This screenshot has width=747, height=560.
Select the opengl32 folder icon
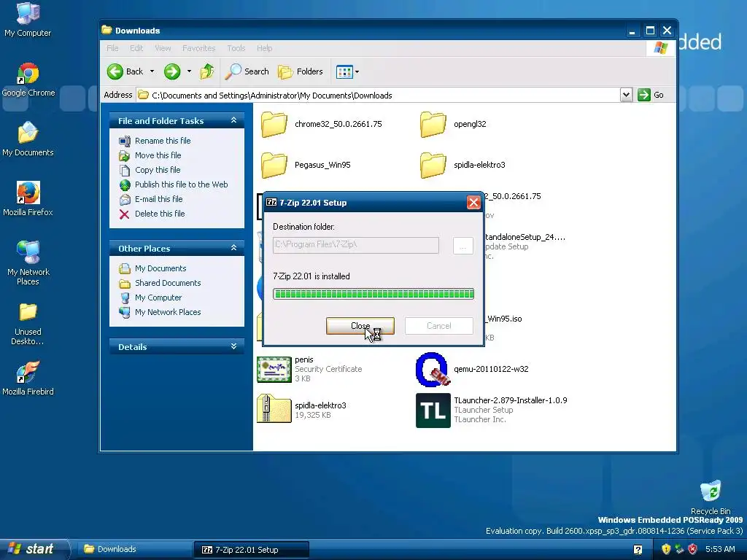pos(433,124)
